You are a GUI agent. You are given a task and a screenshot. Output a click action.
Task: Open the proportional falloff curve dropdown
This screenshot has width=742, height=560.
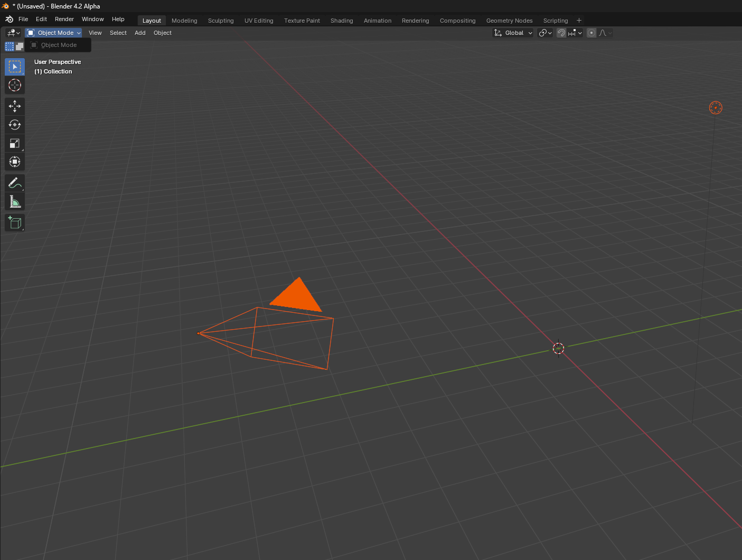point(605,33)
